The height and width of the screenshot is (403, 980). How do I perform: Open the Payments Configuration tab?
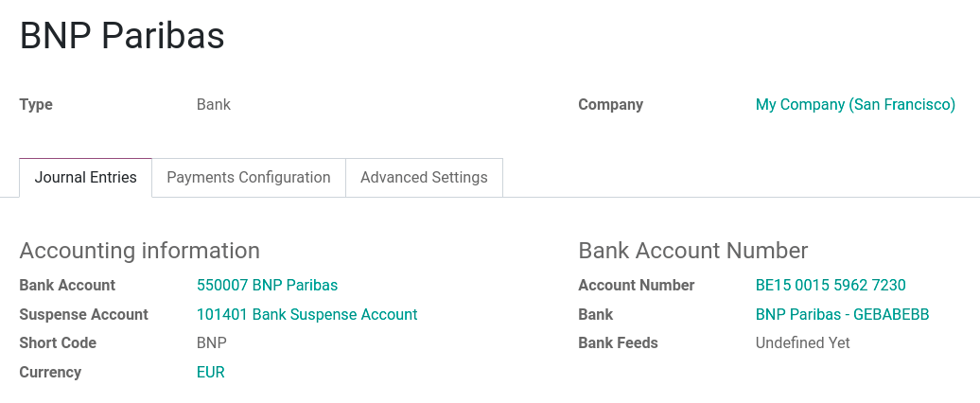tap(248, 178)
